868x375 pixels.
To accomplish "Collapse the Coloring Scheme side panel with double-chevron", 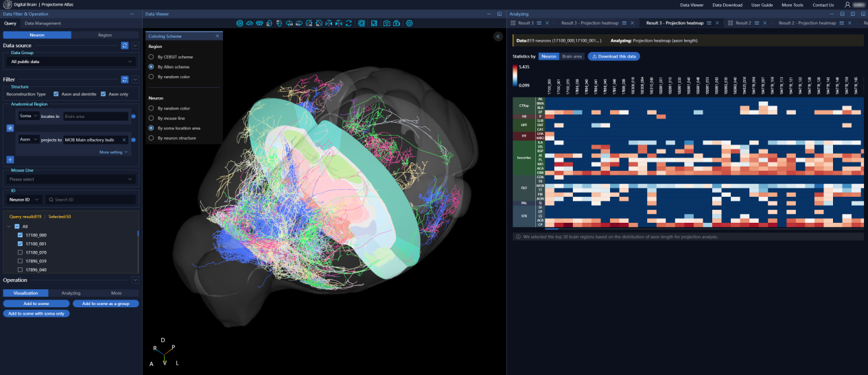I will click(497, 37).
